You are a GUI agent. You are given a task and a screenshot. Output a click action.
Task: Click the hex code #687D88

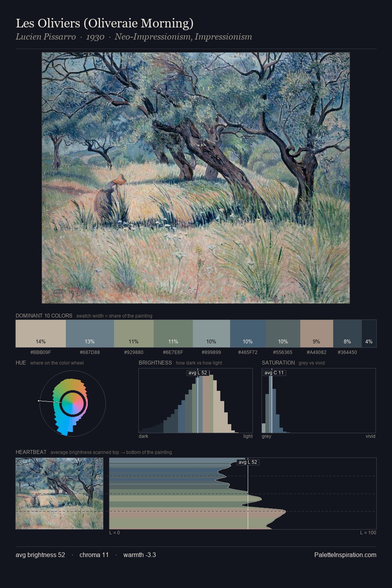click(x=90, y=352)
